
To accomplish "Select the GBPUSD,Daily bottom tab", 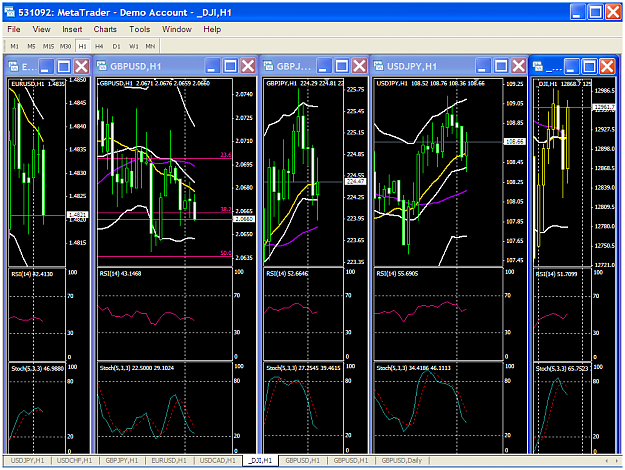I will 402,460.
